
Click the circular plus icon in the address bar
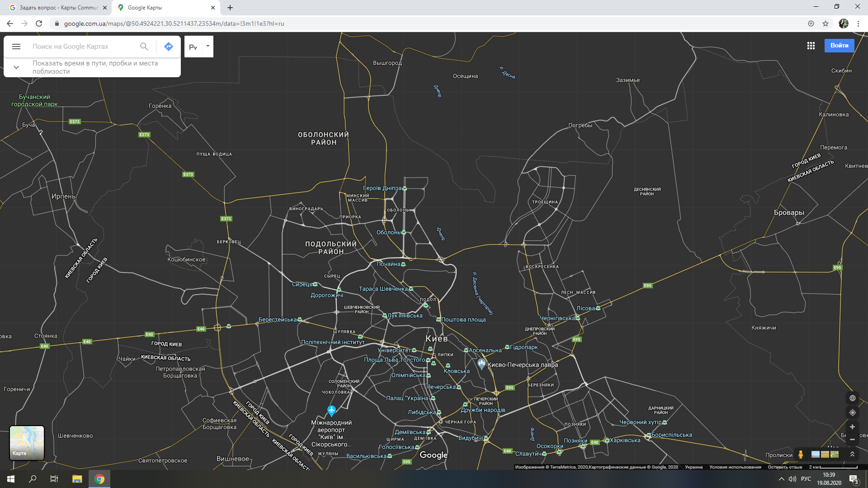pyautogui.click(x=811, y=23)
